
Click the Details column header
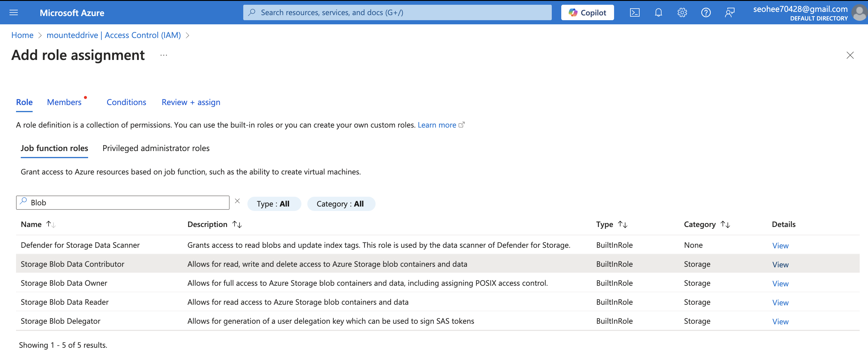point(783,225)
